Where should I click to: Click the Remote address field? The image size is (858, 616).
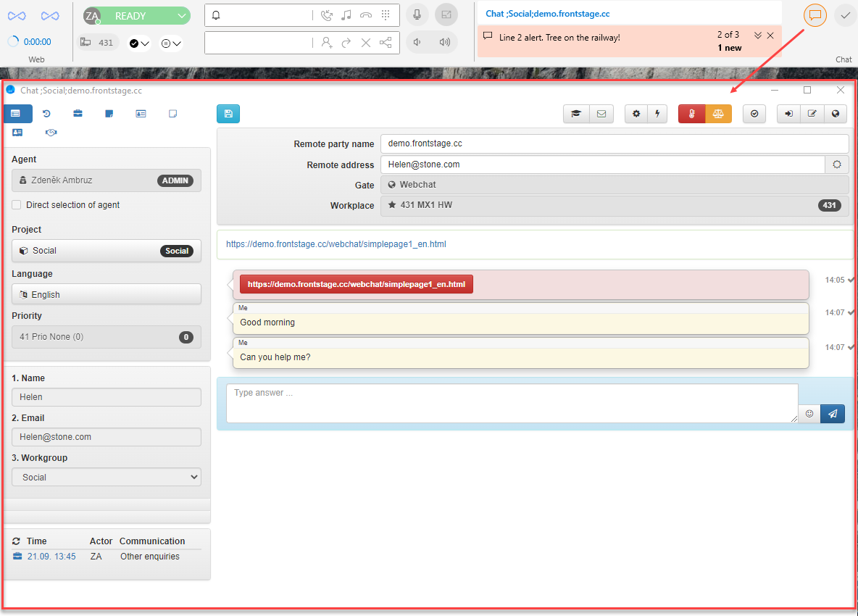pos(603,164)
